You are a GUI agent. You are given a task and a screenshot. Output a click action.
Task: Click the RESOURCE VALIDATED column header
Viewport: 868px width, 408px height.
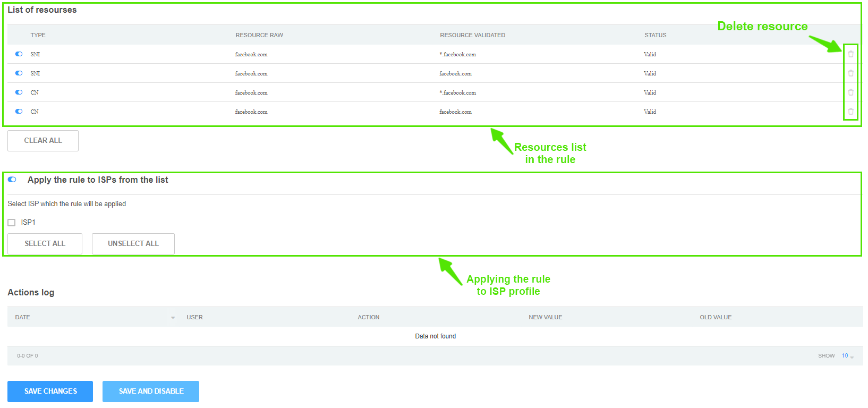pyautogui.click(x=472, y=35)
